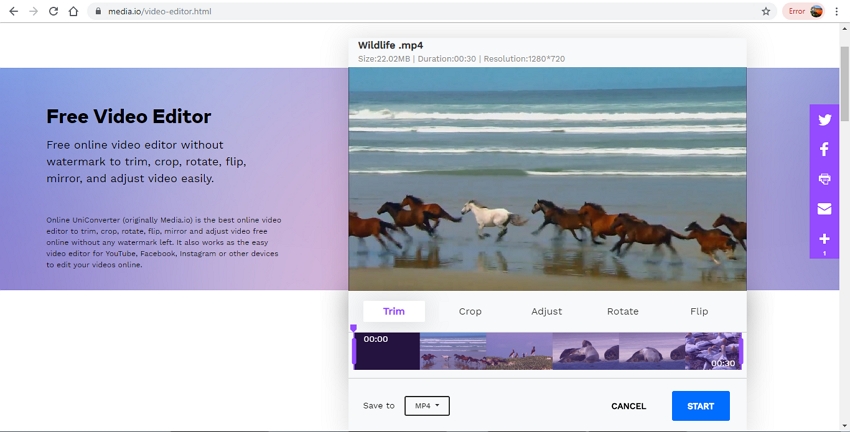Share the page via email icon
Viewport: 850px width, 432px height.
click(x=824, y=209)
